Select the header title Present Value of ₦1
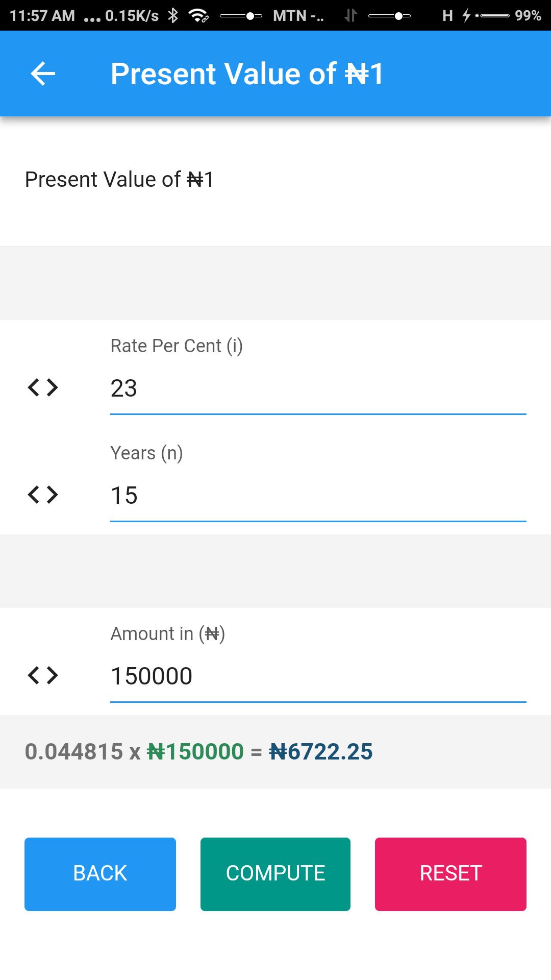 247,74
